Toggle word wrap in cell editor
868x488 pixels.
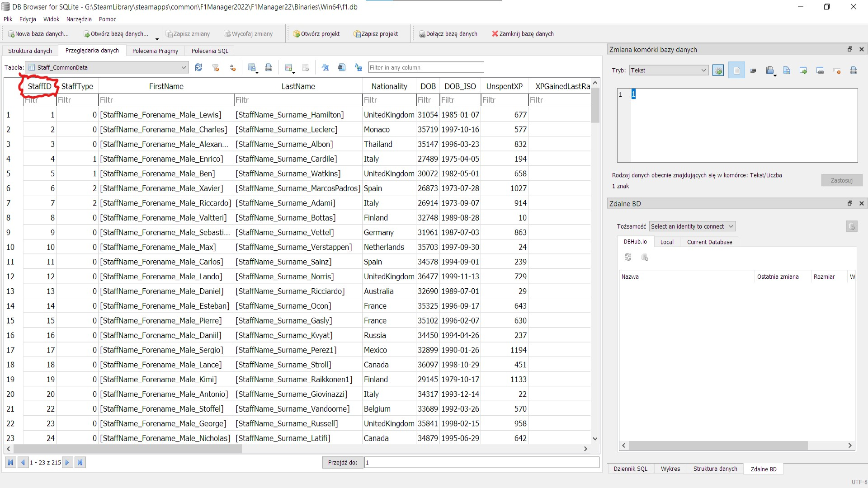[736, 70]
